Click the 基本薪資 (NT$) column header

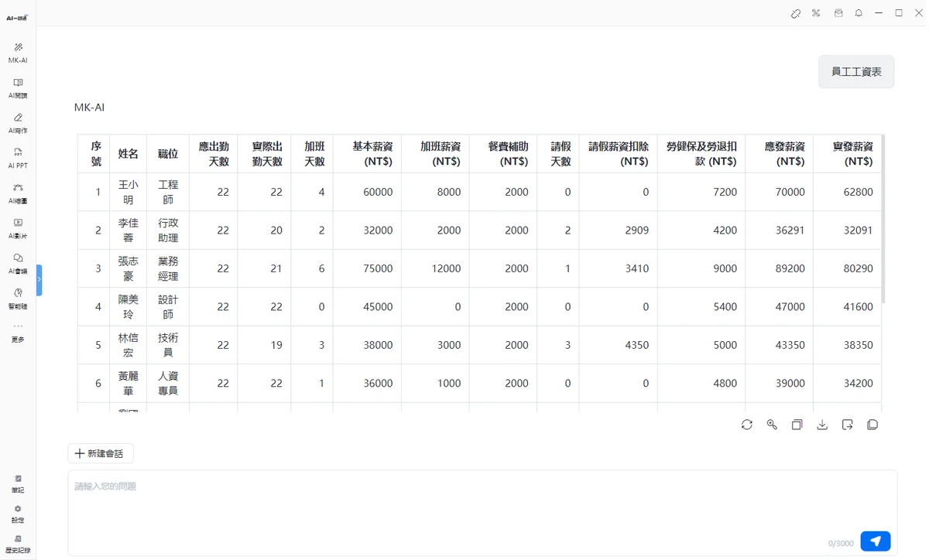(x=367, y=154)
